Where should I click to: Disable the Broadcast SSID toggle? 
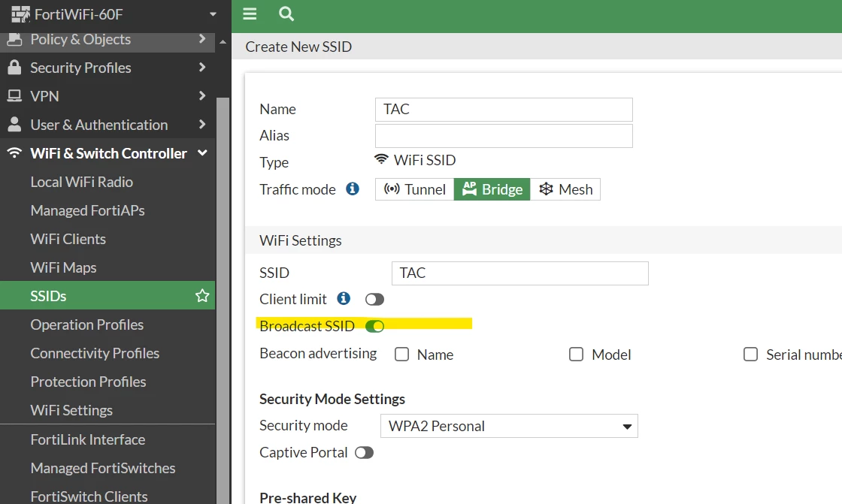[x=374, y=326]
